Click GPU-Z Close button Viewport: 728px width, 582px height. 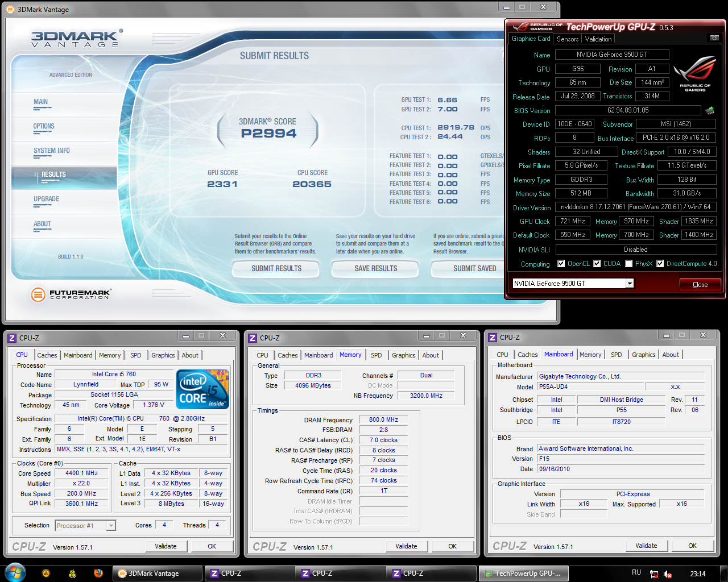[x=700, y=285]
